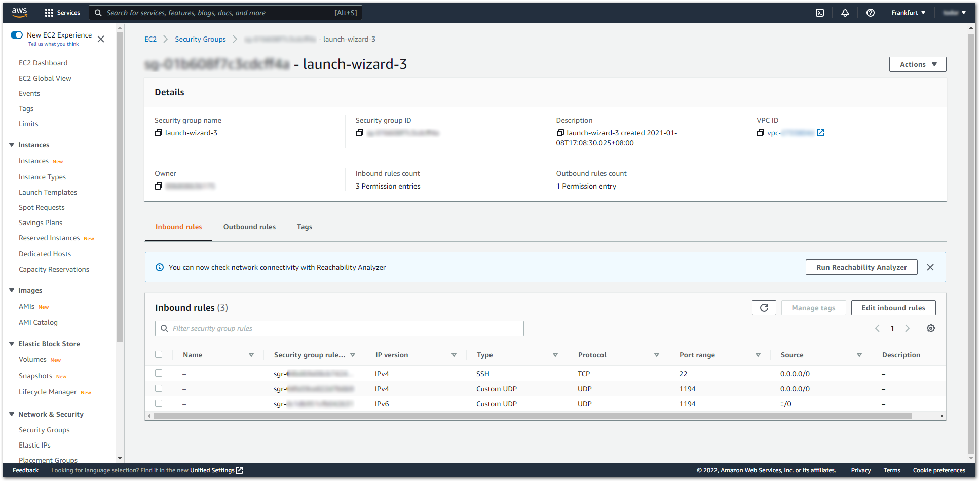The width and height of the screenshot is (980, 482).
Task: Copy the Owner account ID
Action: pyautogui.click(x=159, y=186)
